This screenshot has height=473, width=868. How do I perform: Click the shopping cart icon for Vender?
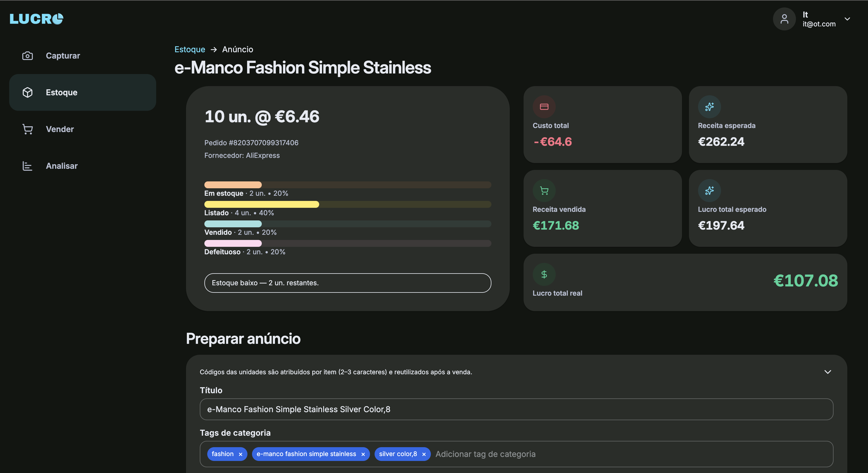[x=27, y=129]
